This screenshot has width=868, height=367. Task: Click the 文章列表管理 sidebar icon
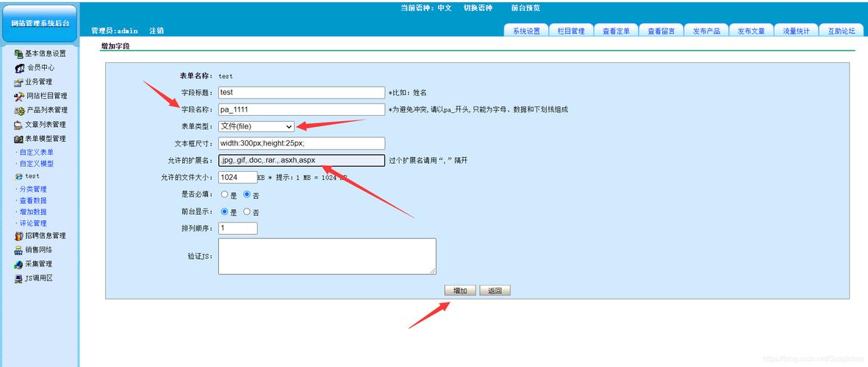tap(18, 125)
